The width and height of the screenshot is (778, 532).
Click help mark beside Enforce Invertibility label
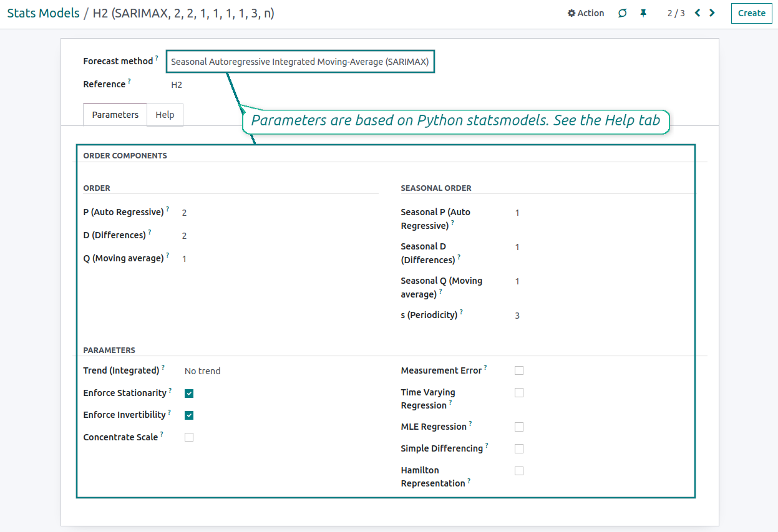169,412
